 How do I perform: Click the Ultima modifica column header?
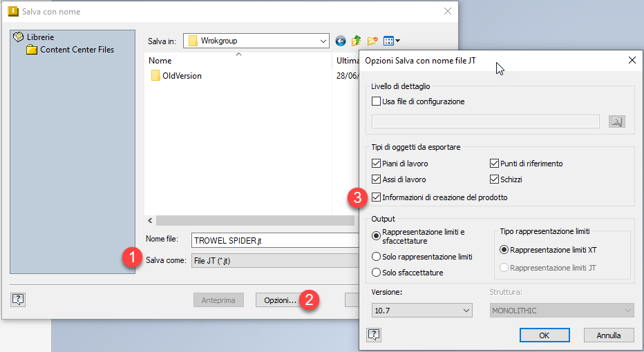tap(348, 61)
